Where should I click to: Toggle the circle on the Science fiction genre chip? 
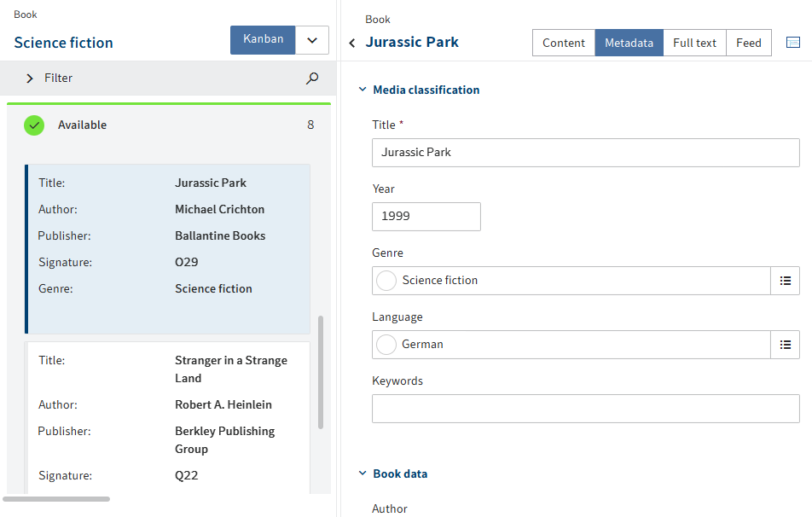point(386,280)
